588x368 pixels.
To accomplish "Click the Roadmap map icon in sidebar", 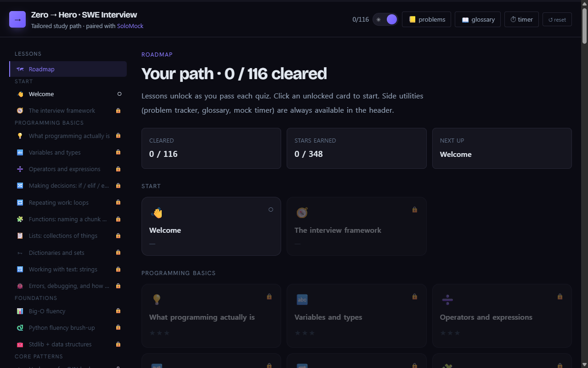I will coord(20,69).
